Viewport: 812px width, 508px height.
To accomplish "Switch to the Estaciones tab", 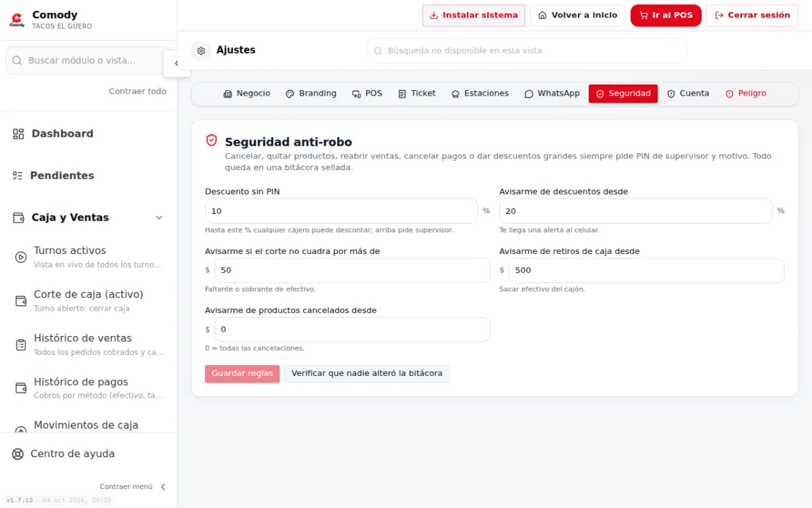I will pos(480,93).
